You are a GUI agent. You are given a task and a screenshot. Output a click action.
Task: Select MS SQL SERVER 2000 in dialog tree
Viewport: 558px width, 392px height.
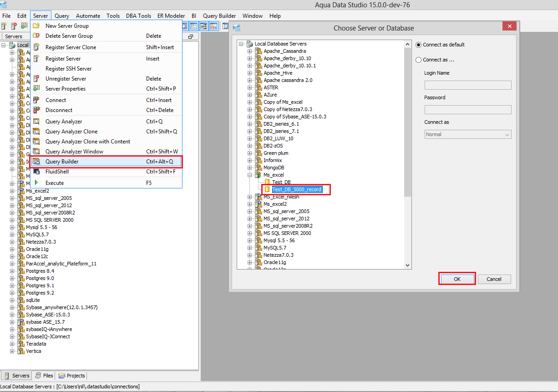[287, 233]
